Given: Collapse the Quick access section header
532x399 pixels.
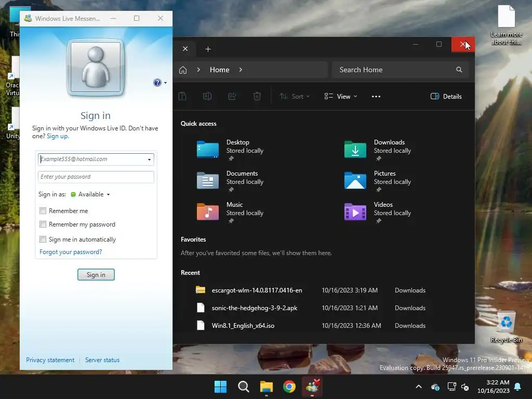Looking at the screenshot, I should point(198,124).
